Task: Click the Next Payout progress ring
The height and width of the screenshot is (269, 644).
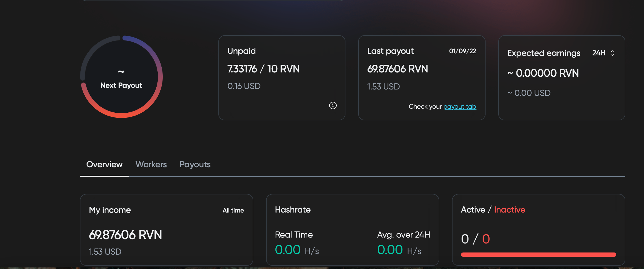Action: point(121,77)
